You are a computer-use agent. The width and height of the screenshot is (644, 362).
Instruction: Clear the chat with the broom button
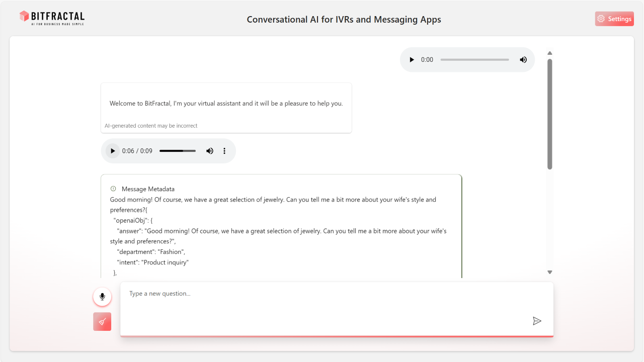coord(102,322)
